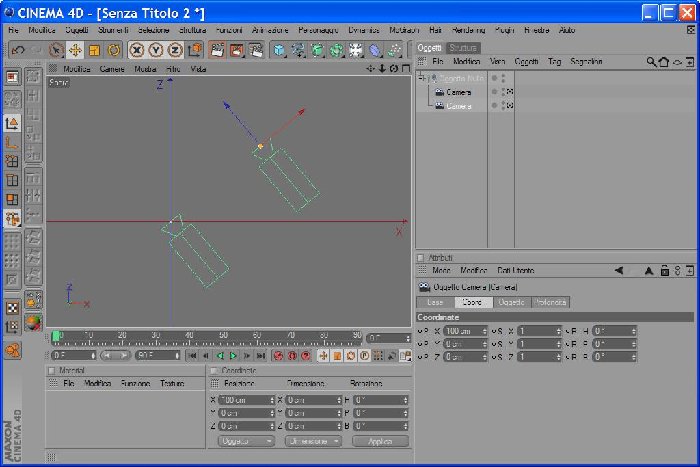Click Applica button in Coordinate panel
Screen dimensions: 700x467
click(380, 442)
